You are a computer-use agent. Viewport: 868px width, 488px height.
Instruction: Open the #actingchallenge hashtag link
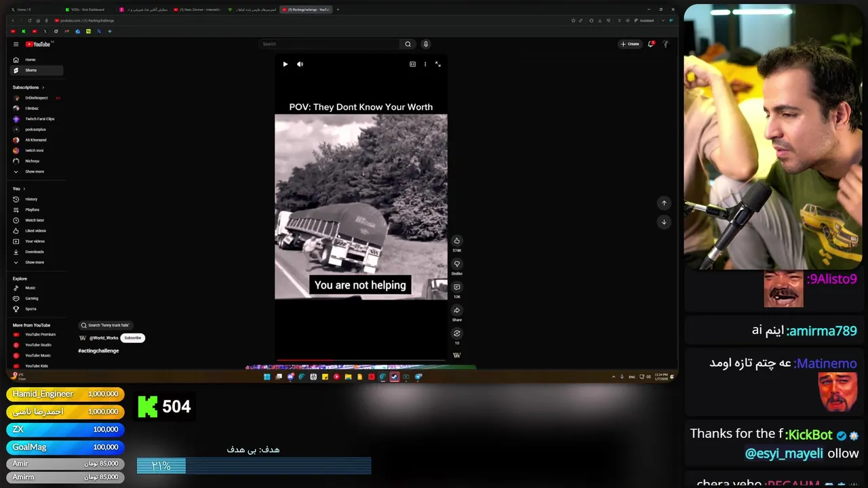coord(98,350)
